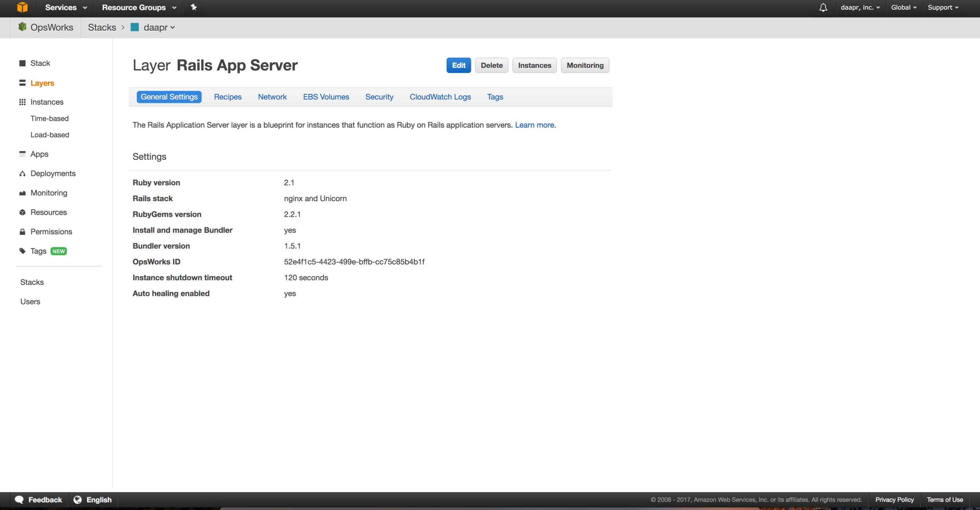The height and width of the screenshot is (510, 980).
Task: Click the 'nginx and Unicorn' Rails stack value
Action: pyautogui.click(x=316, y=198)
